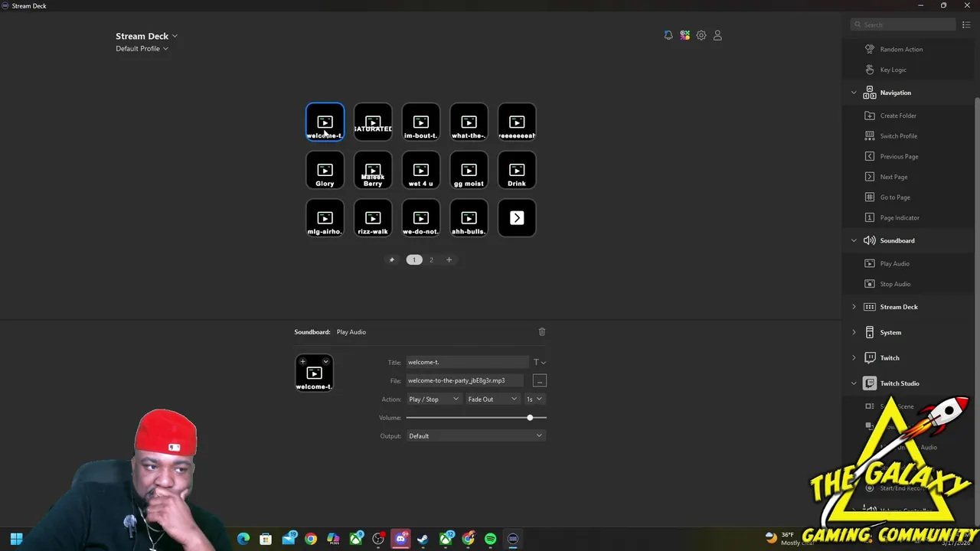Select the mlg-airho. sound key
The height and width of the screenshot is (551, 980).
tap(325, 218)
